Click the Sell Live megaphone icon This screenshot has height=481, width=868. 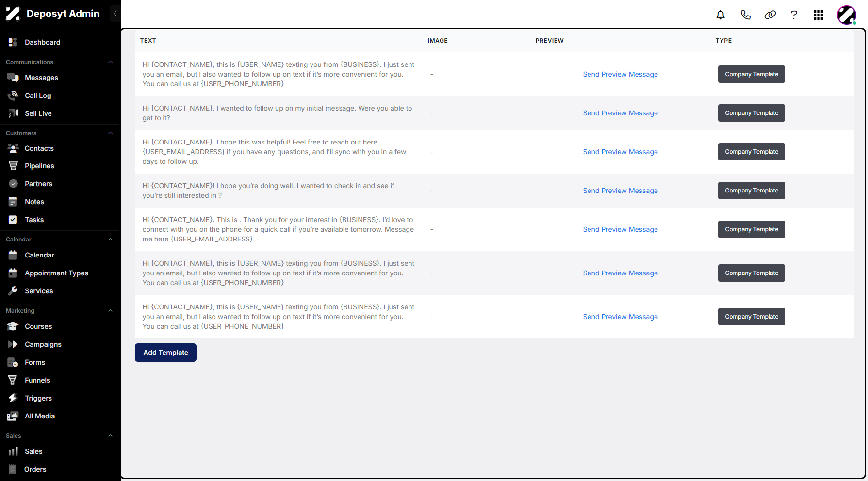(13, 113)
